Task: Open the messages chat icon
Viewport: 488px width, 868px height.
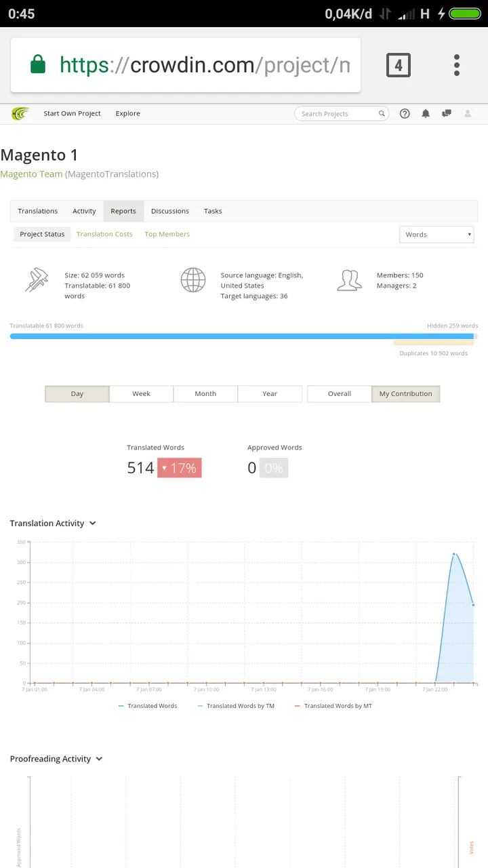Action: tap(446, 114)
